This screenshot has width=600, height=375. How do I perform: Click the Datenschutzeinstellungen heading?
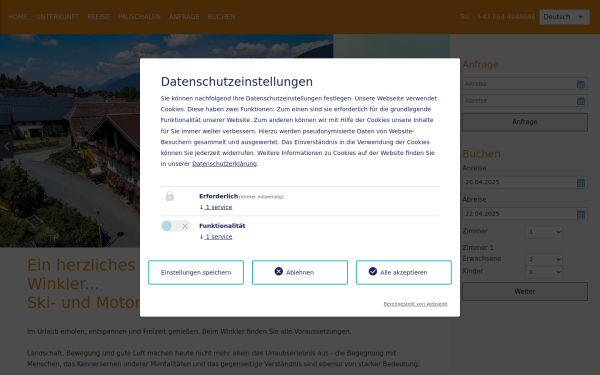pyautogui.click(x=236, y=82)
